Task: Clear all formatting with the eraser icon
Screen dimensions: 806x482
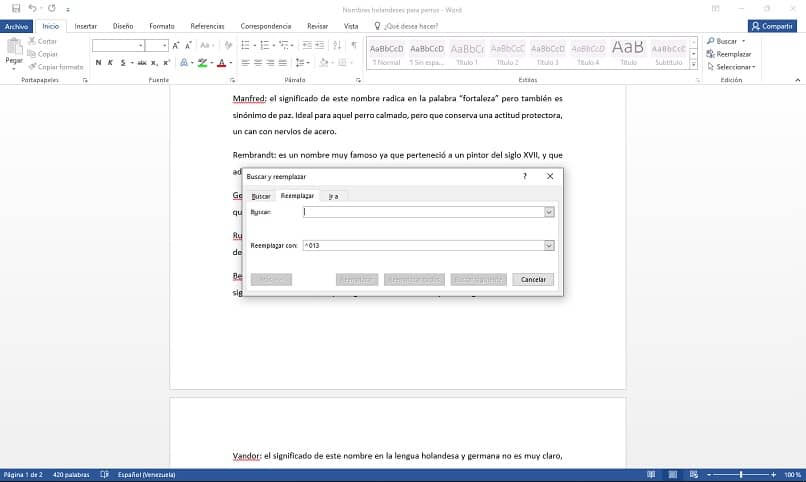Action: click(x=228, y=46)
